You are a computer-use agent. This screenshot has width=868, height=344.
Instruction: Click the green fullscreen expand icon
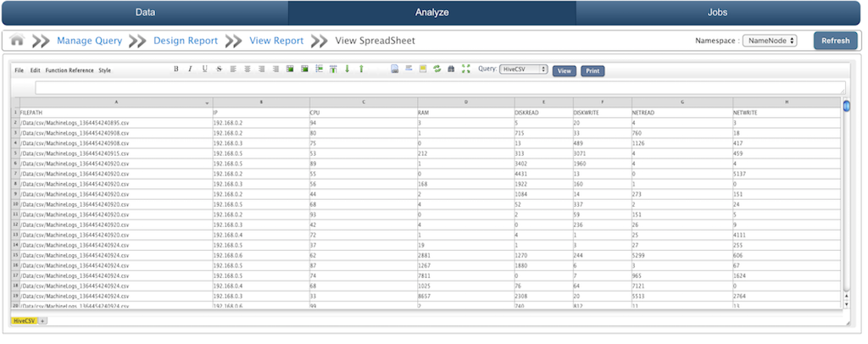pos(465,69)
